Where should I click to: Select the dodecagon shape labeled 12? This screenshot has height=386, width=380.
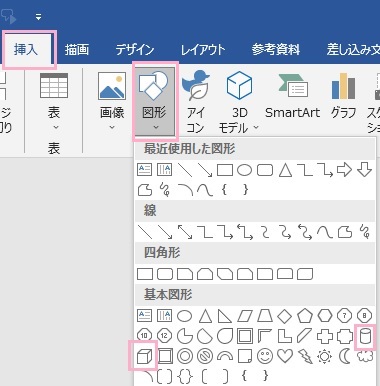point(164,335)
